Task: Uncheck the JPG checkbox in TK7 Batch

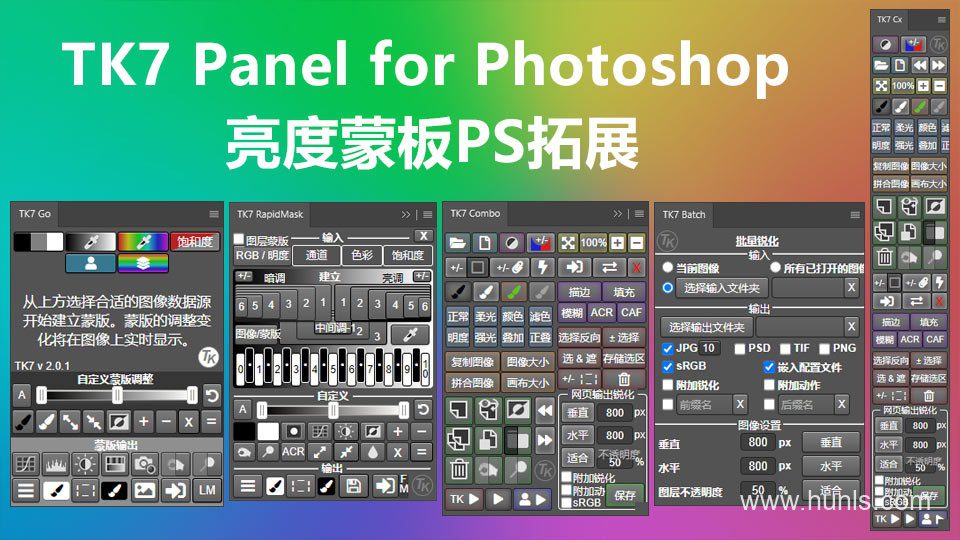Action: click(667, 348)
